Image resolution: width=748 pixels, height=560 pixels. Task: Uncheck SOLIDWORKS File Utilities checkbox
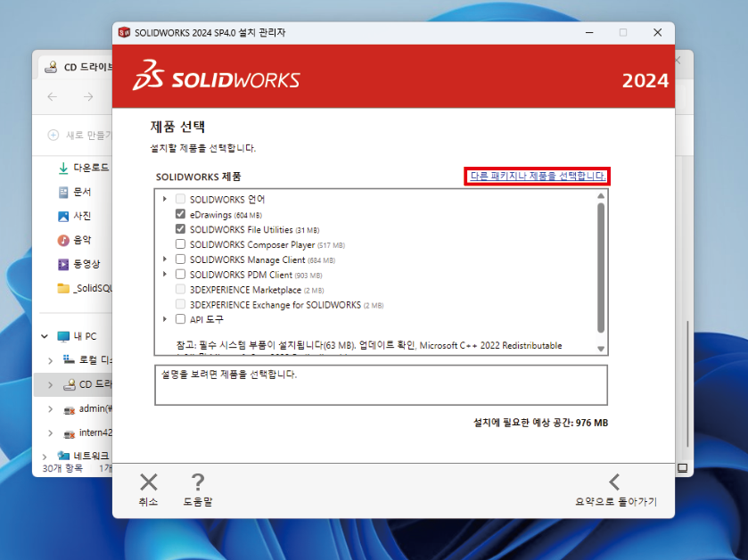[180, 229]
